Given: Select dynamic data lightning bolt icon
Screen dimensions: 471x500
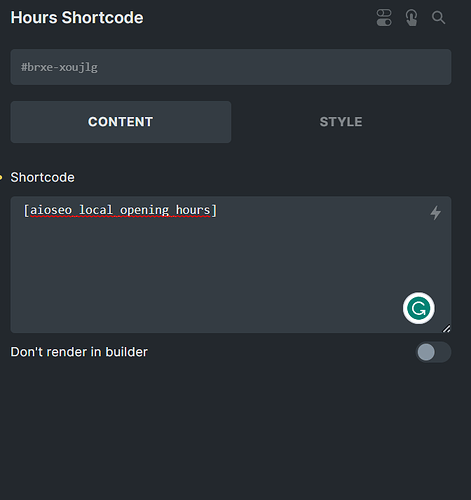Looking at the screenshot, I should click(x=435, y=213).
